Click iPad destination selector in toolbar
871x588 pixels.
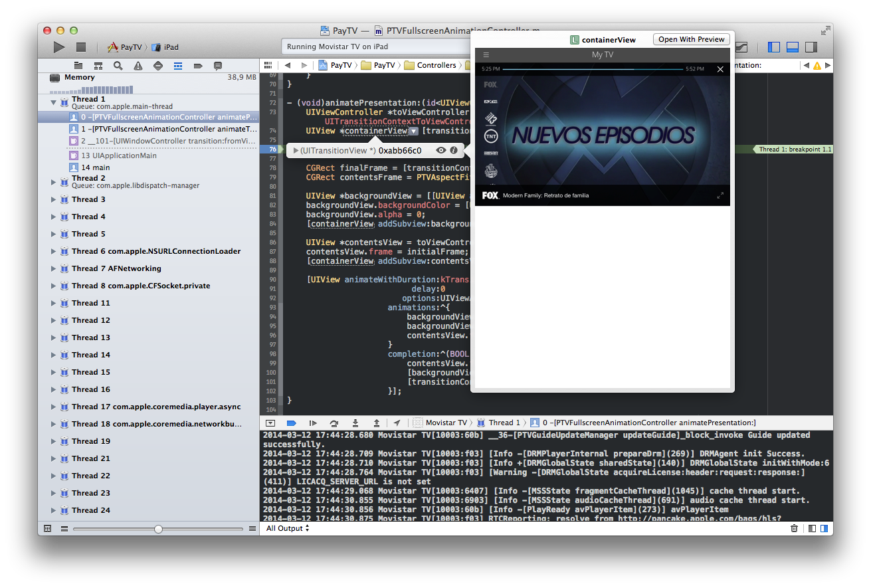[x=165, y=47]
